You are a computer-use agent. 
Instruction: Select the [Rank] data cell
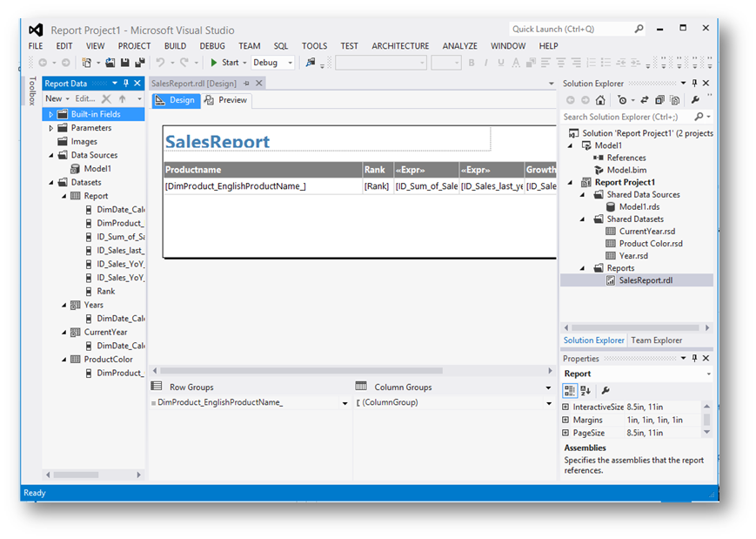pos(378,186)
